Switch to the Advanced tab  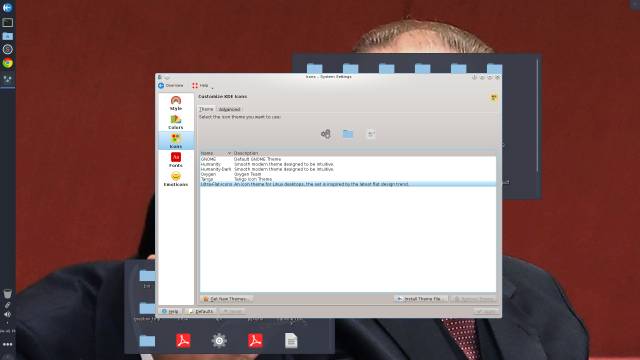pos(229,109)
